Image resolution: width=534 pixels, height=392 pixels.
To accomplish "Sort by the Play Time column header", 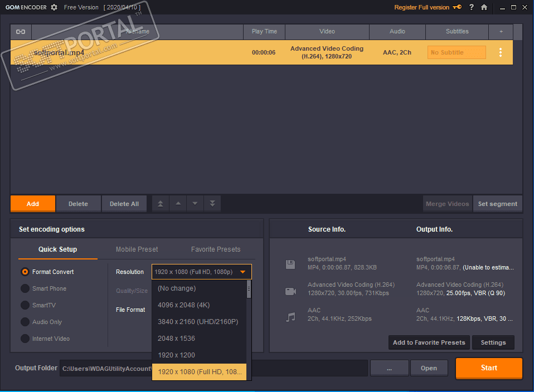I will [264, 32].
